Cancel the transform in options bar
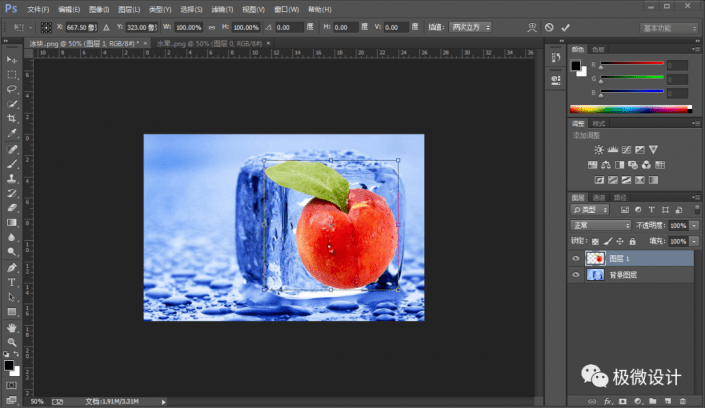This screenshot has height=408, width=705. tap(549, 27)
